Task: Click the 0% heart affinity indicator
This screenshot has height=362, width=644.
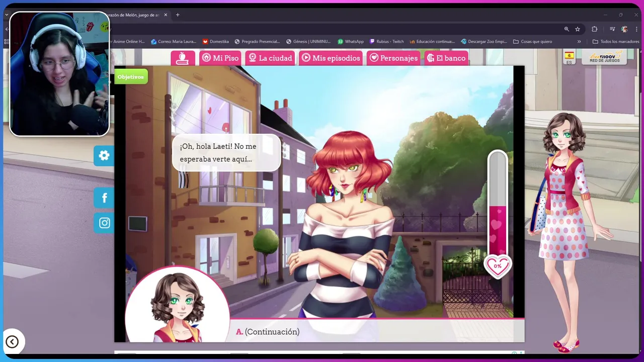Action: pos(498,266)
